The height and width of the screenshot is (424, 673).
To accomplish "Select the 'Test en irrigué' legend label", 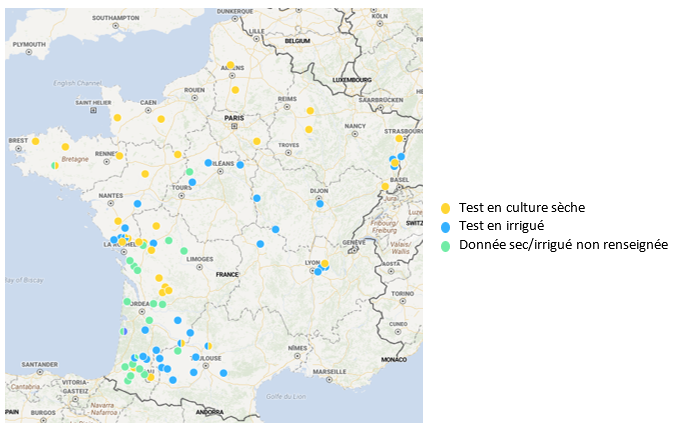I will click(500, 226).
